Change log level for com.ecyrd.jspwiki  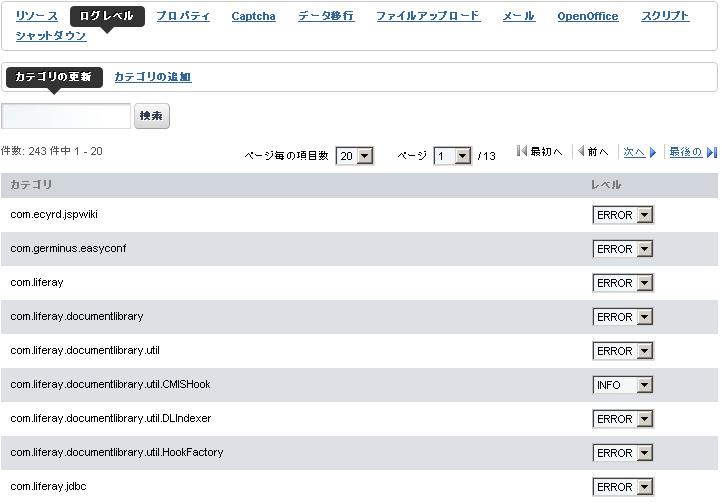click(x=622, y=215)
